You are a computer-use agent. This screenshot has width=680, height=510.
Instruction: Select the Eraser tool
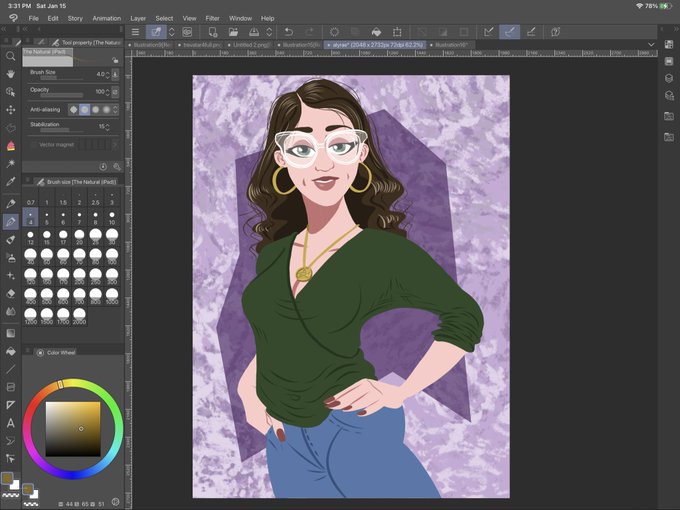point(10,294)
